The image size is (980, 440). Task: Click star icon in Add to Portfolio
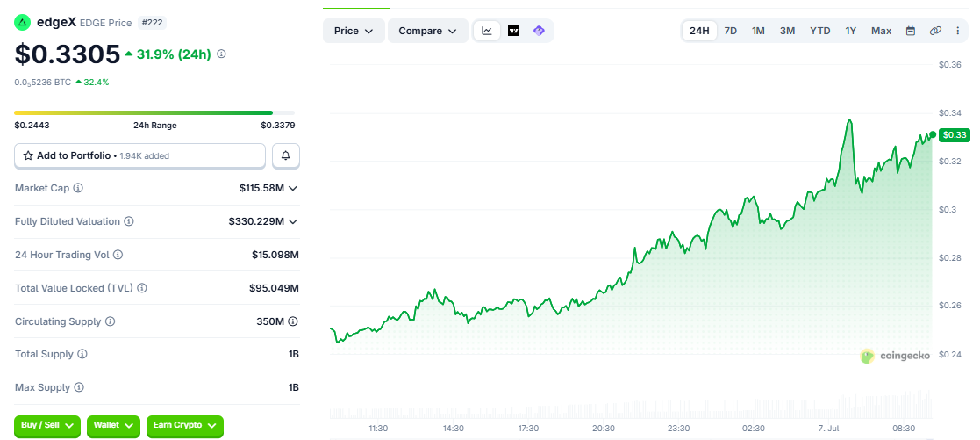click(28, 155)
